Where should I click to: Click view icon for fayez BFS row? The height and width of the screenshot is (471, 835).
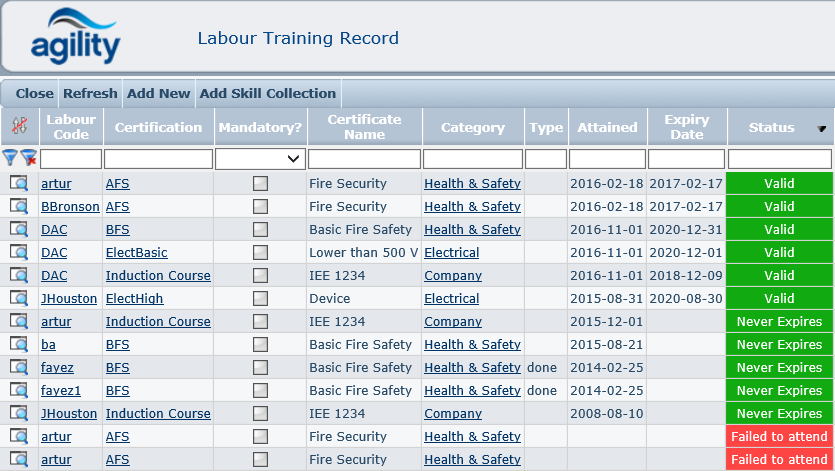(x=19, y=367)
